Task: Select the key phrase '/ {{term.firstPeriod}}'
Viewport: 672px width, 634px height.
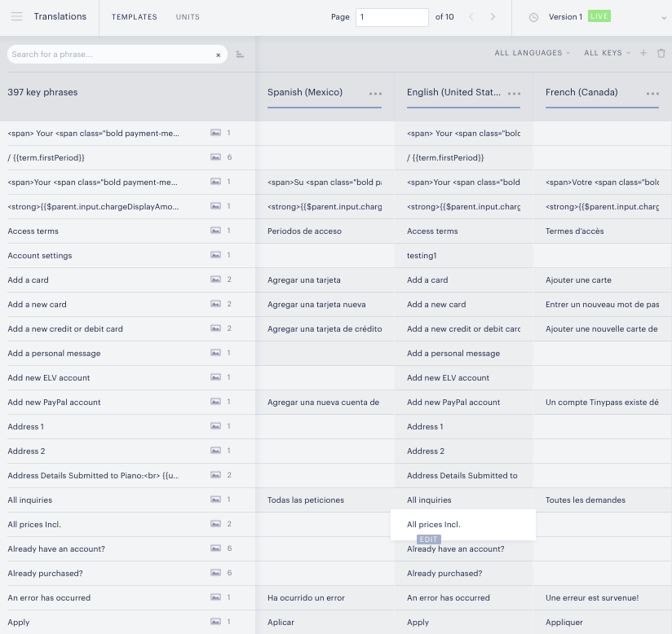Action: (46, 157)
